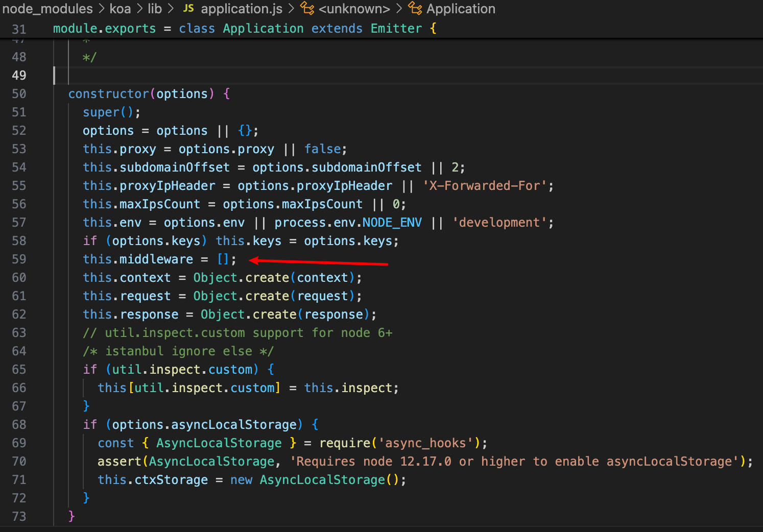The height and width of the screenshot is (532, 763).
Task: Click 'development' string on line 57
Action: click(x=499, y=223)
